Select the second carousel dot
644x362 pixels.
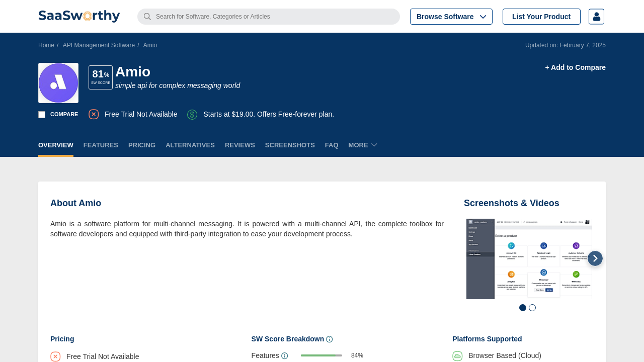[x=532, y=308]
